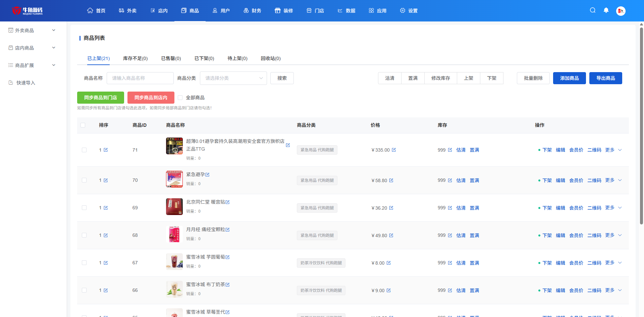Click the search magnifier icon in header

593,10
